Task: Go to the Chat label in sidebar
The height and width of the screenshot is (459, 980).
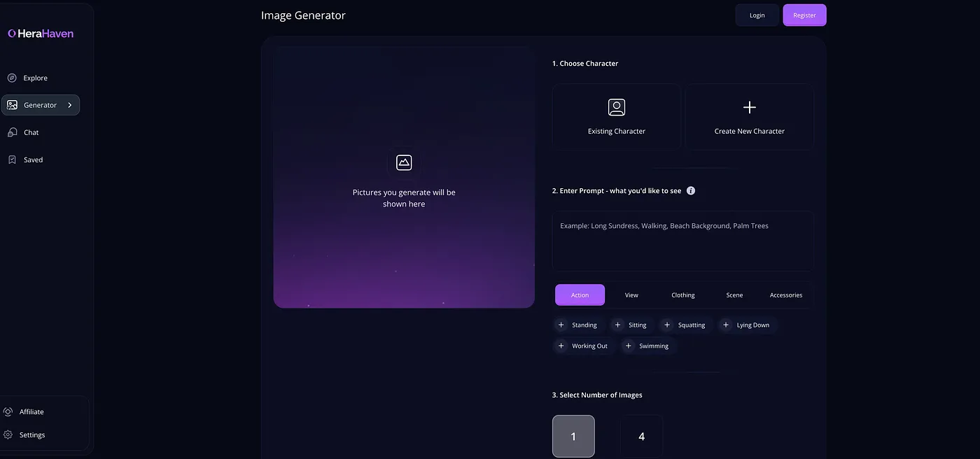Action: pos(31,132)
